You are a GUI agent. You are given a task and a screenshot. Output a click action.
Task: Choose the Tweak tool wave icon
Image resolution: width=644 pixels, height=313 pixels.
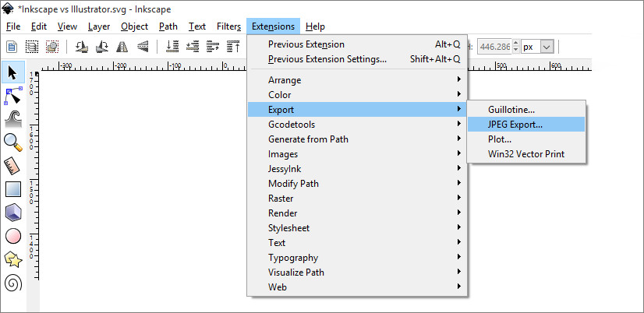[12, 118]
